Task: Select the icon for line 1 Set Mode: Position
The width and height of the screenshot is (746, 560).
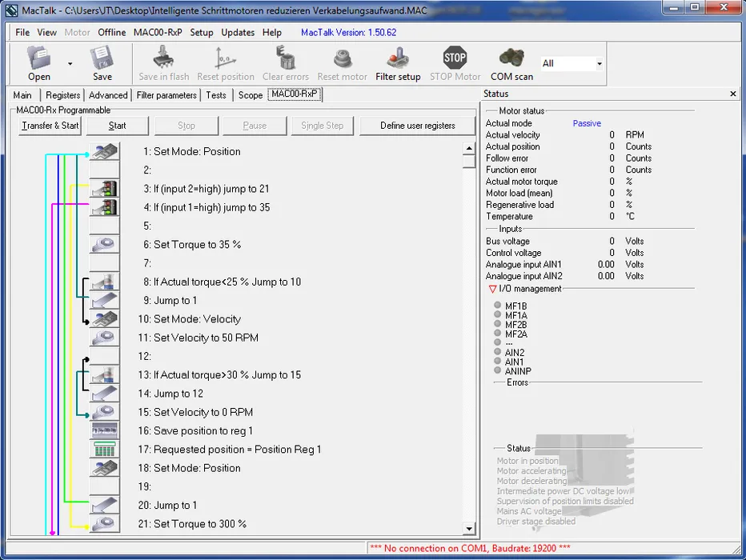Action: point(104,151)
